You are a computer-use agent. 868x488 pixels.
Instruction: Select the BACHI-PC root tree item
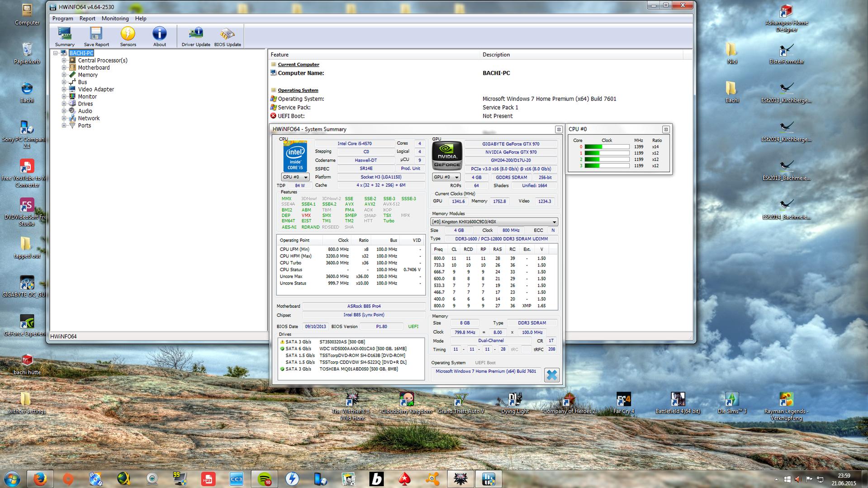click(81, 53)
